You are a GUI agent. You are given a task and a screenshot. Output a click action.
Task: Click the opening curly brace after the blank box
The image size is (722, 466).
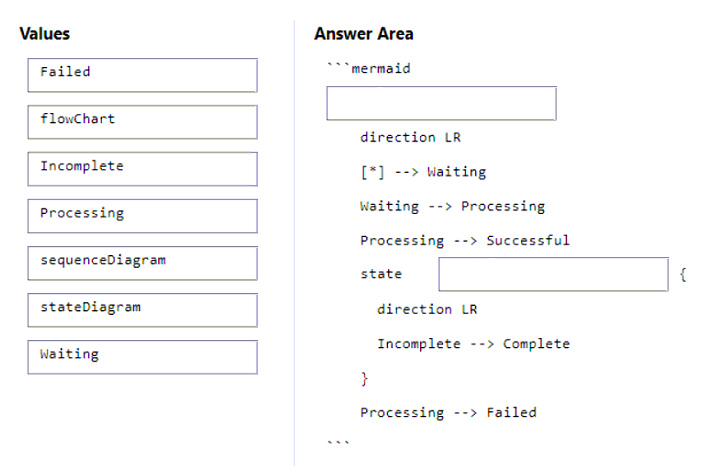coord(682,274)
